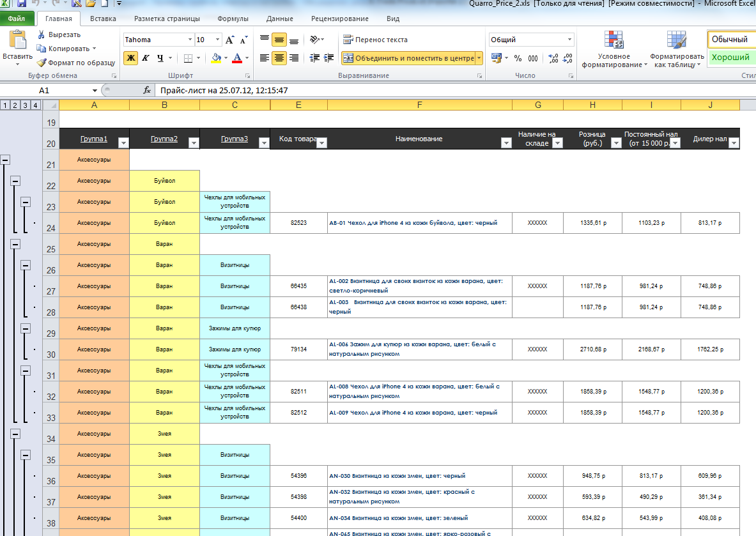
Task: Increase decimal places icon
Action: coord(553,58)
